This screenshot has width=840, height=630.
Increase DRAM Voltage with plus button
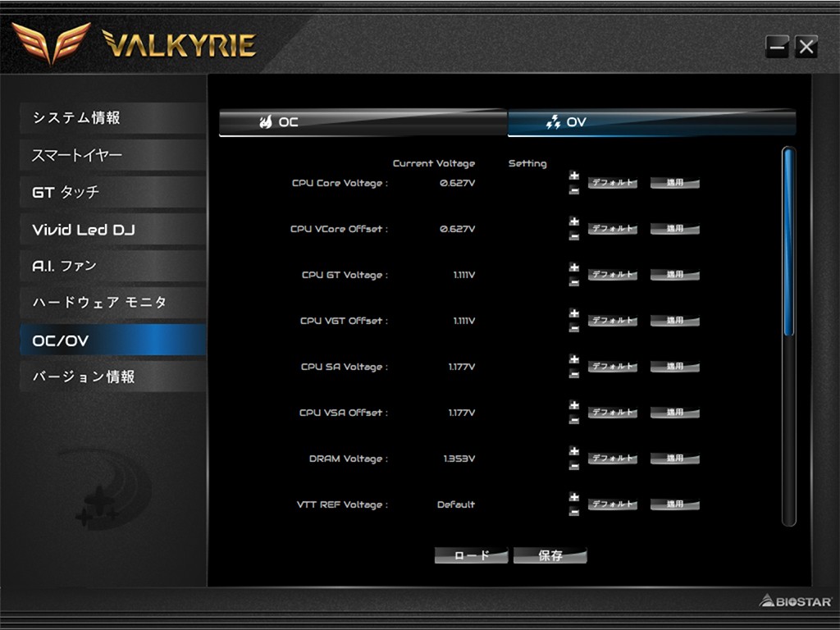(573, 452)
